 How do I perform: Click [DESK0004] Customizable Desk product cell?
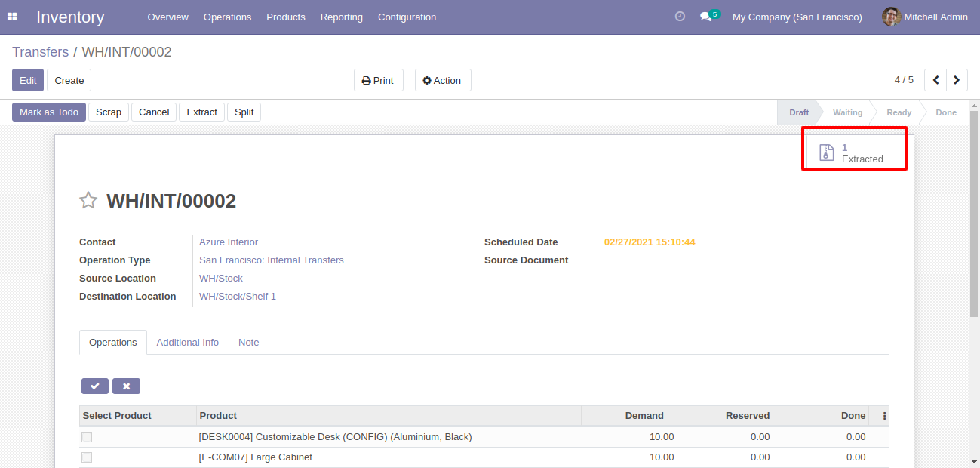click(x=389, y=437)
